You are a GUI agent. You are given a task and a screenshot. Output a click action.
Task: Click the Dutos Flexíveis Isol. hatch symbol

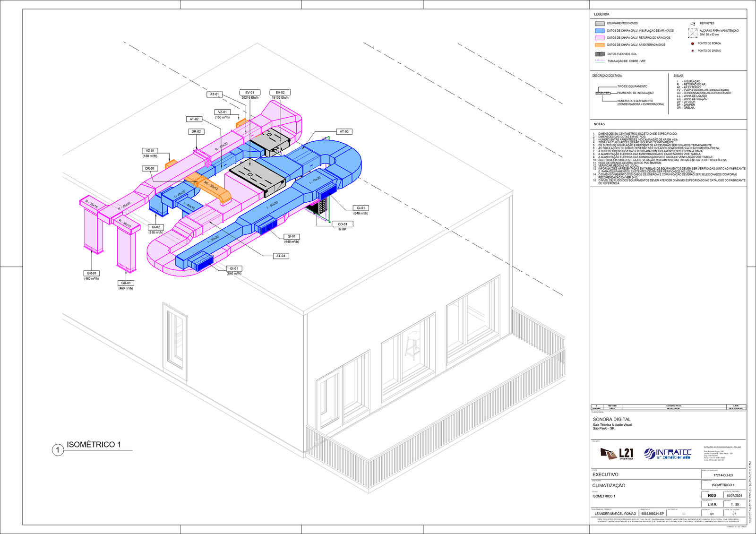pyautogui.click(x=600, y=54)
